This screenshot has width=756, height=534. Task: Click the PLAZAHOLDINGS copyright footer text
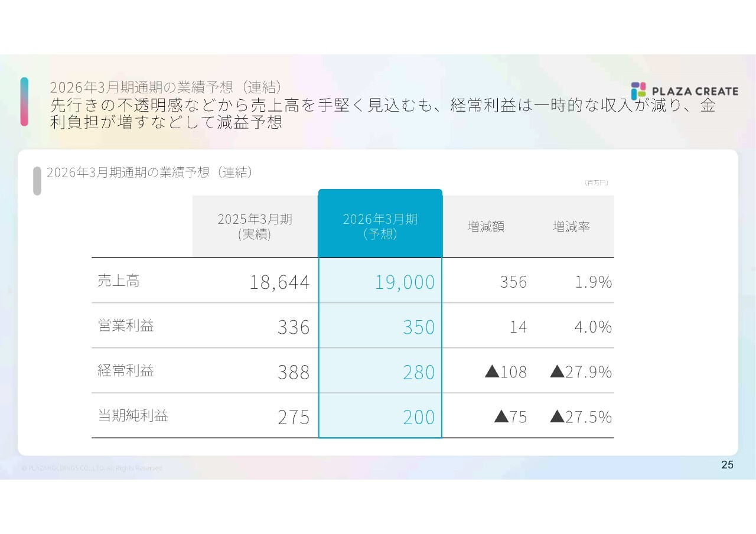click(92, 468)
